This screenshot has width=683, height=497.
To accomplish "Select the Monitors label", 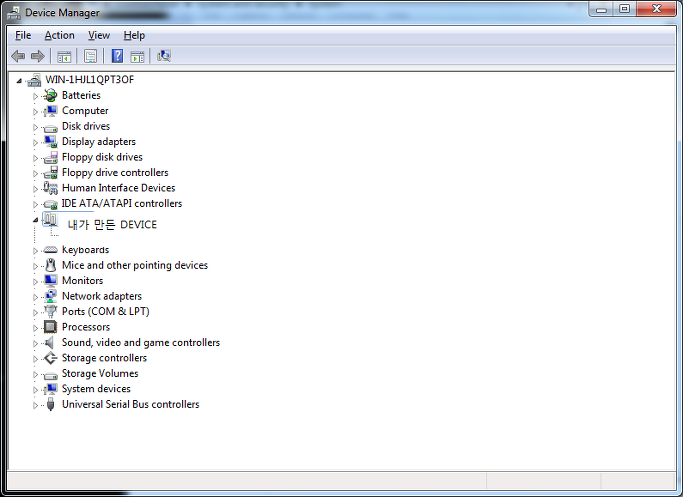I will click(83, 281).
